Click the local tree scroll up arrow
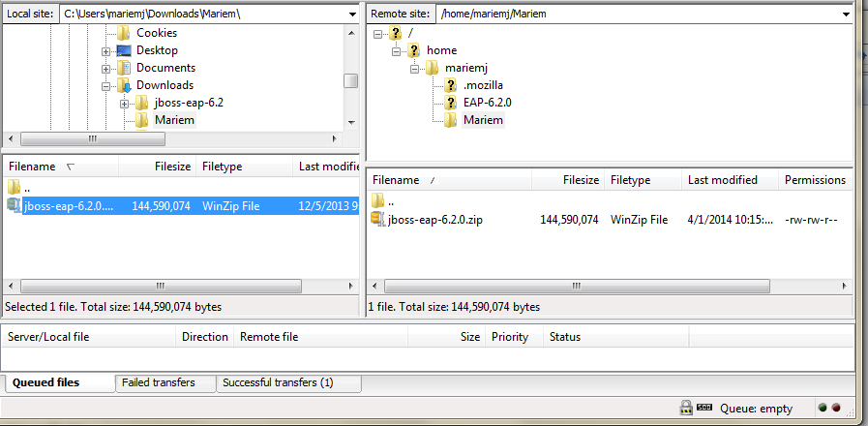Viewport: 868px width, 426px height. coord(351,33)
